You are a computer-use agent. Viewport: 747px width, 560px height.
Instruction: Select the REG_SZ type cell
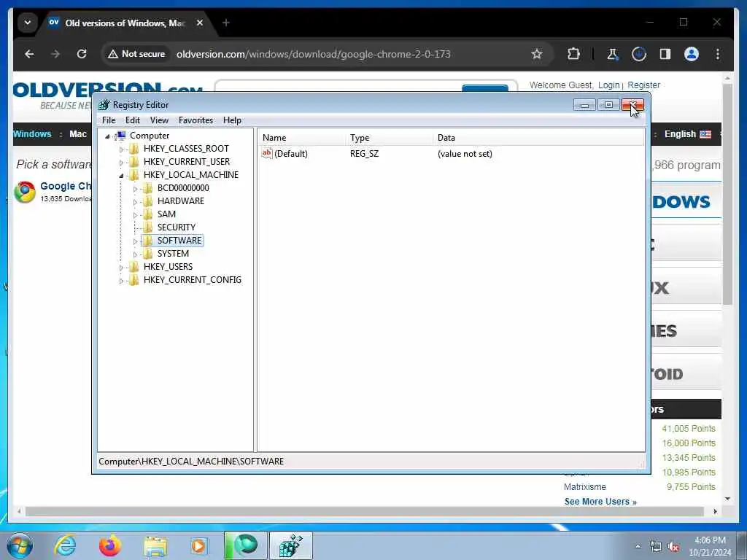point(365,154)
